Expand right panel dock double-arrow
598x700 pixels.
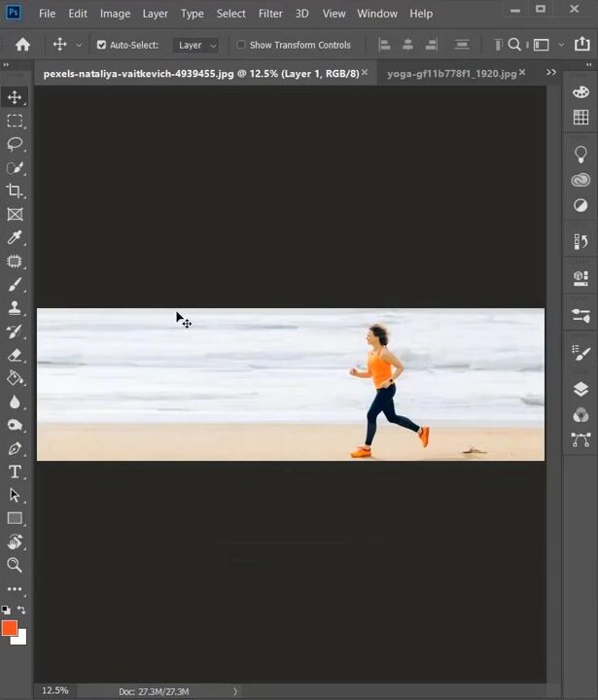(x=589, y=65)
